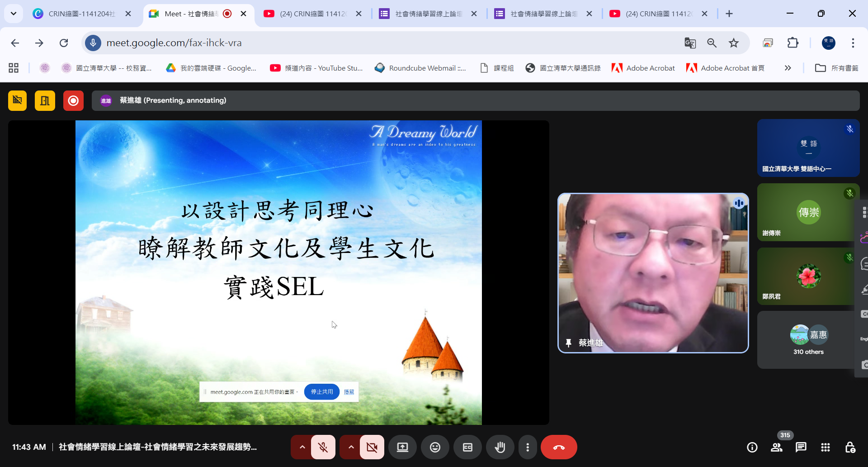Open the 課程組 bookmark
Viewport: 868px width, 467px height.
(497, 68)
